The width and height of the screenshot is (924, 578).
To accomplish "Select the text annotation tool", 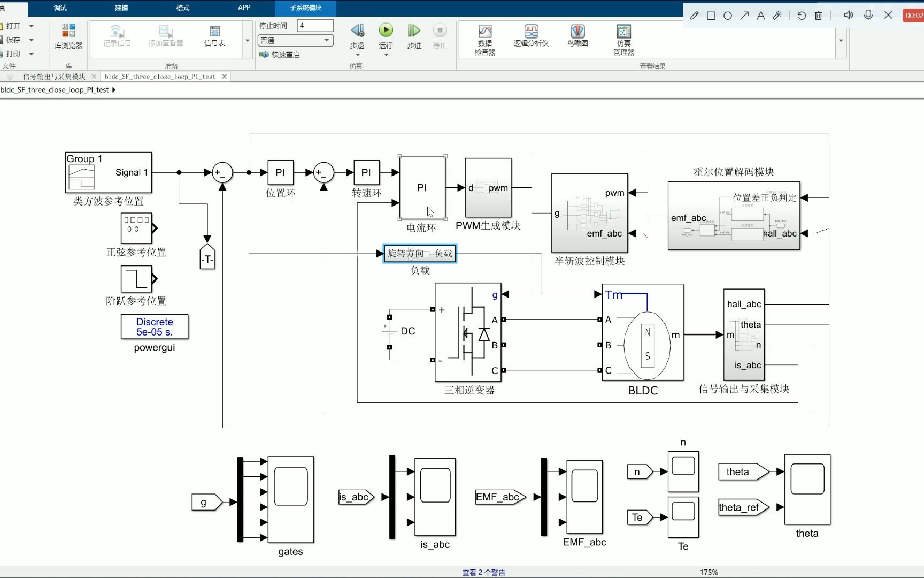I will click(760, 16).
